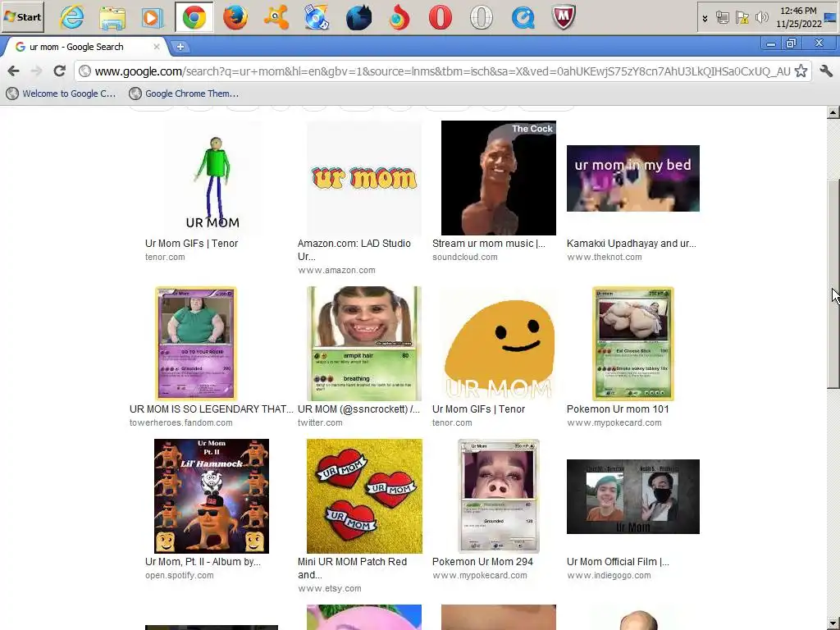Open the blue Q browser icon
840x630 pixels.
click(523, 18)
